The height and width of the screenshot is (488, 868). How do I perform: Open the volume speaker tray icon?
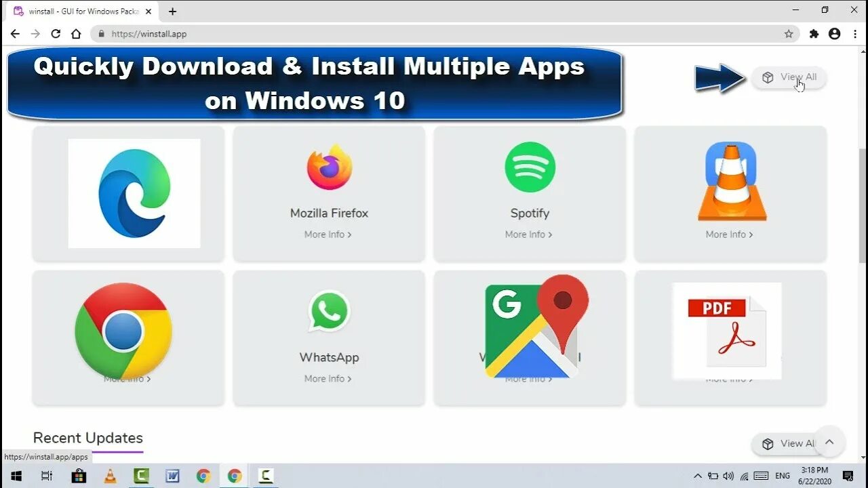coord(729,476)
